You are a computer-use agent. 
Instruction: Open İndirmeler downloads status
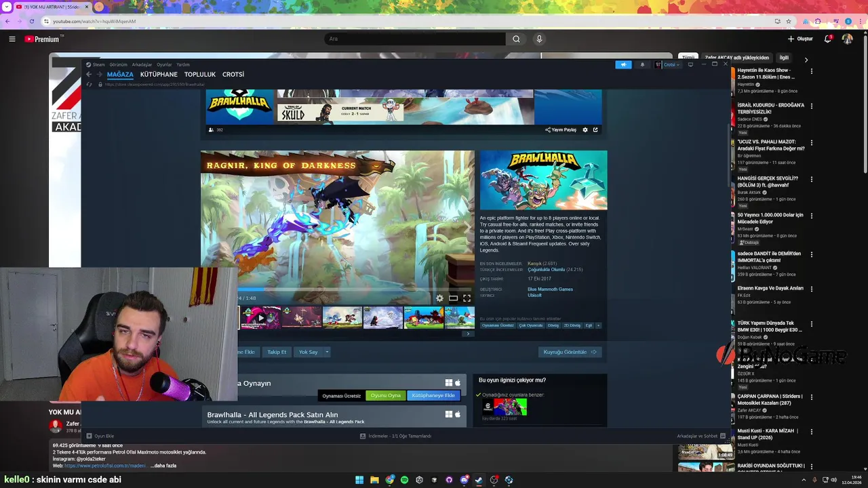395,436
